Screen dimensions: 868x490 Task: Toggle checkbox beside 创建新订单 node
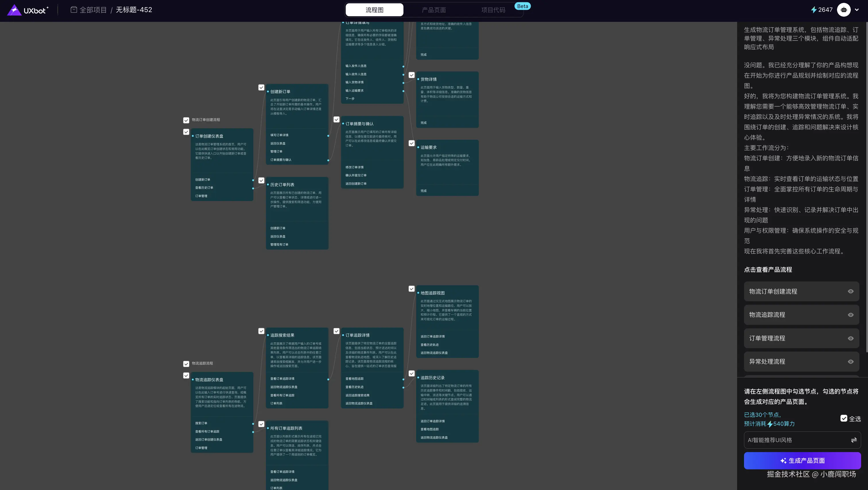coord(261,88)
